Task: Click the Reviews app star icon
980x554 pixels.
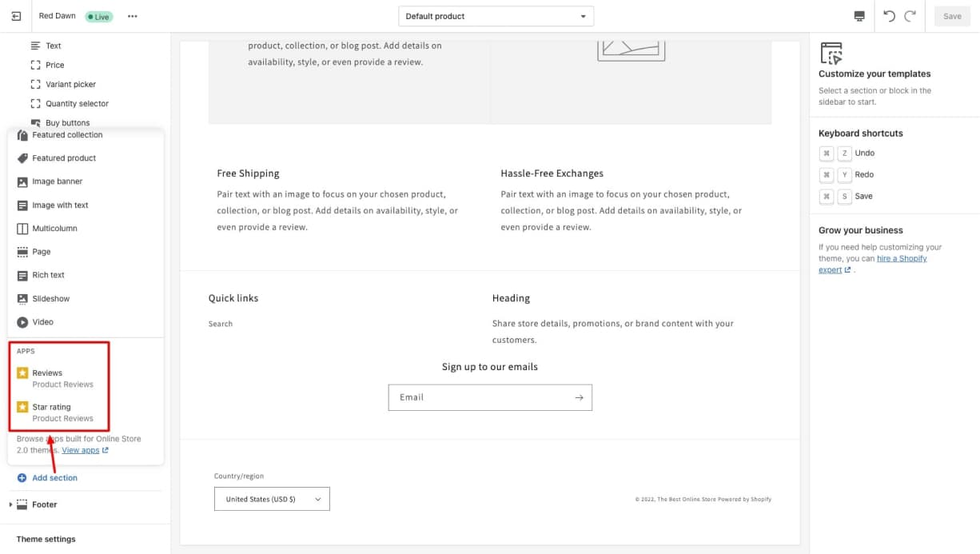Action: click(x=22, y=373)
